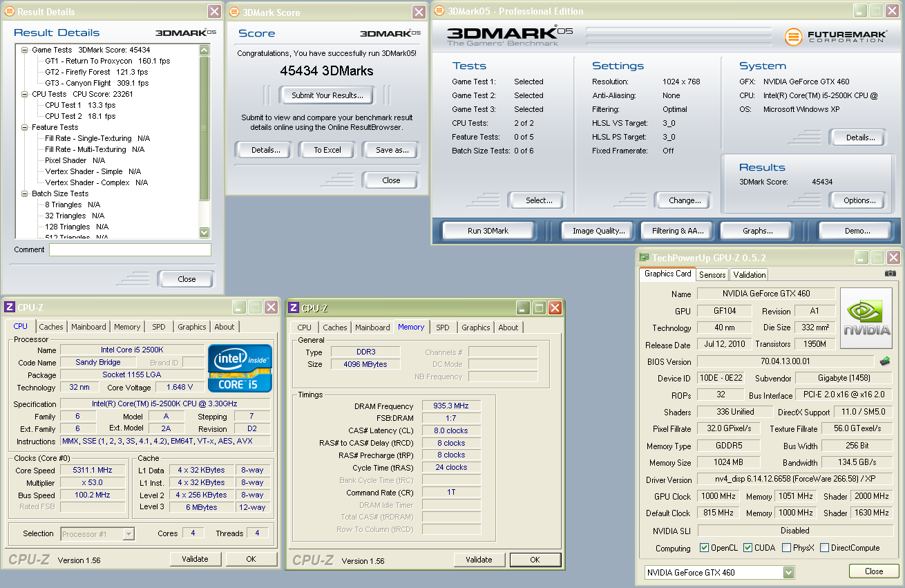Viewport: 905px width, 588px height.
Task: Collapse the Game Tests tree node
Action: click(24, 50)
